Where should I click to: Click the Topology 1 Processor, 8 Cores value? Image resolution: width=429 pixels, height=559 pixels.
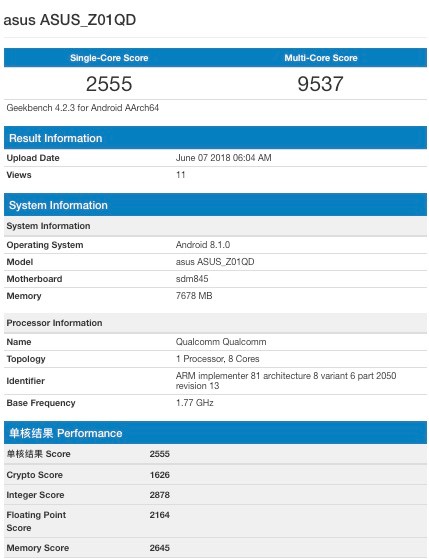(218, 359)
